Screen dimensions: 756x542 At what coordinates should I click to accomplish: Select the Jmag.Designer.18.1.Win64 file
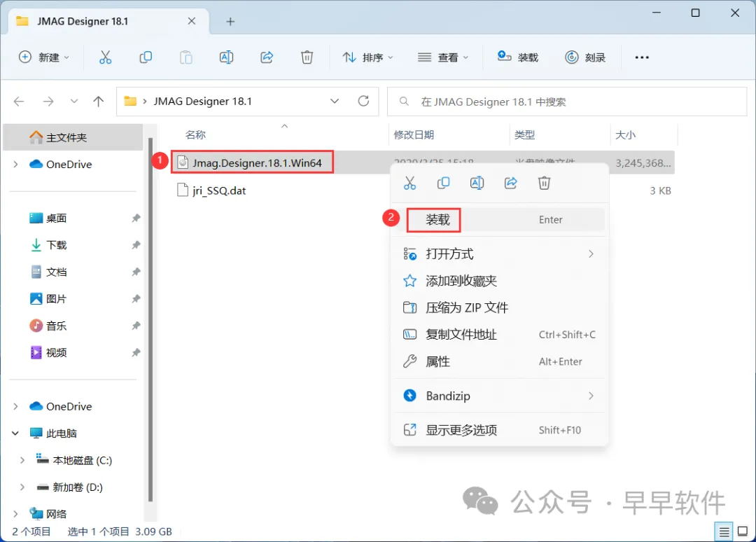click(256, 163)
